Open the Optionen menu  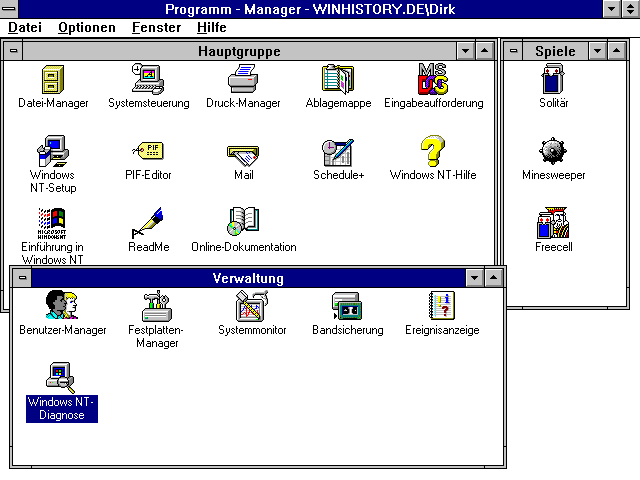87,27
